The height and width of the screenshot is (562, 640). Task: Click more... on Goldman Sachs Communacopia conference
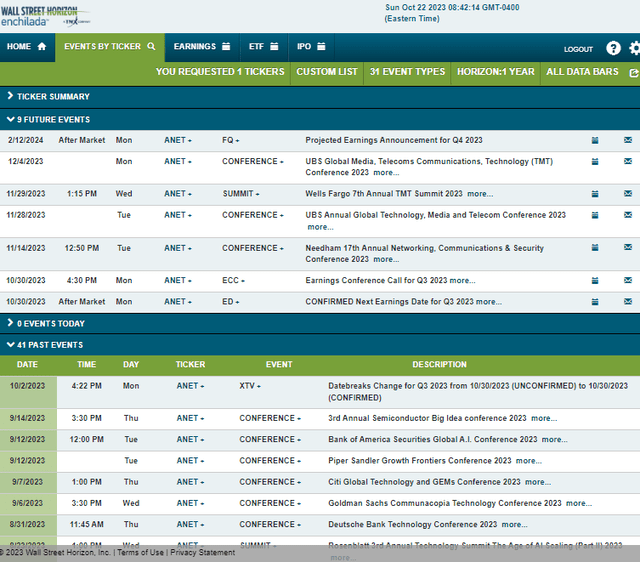pos(579,503)
